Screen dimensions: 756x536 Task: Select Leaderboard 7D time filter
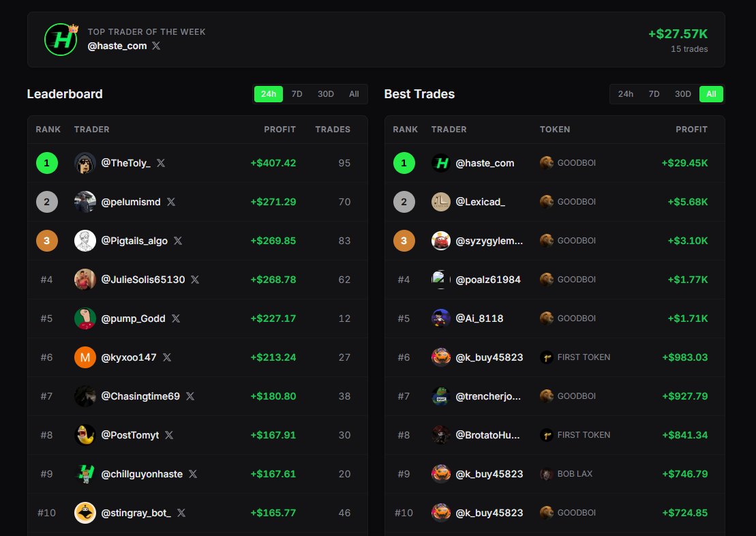297,94
